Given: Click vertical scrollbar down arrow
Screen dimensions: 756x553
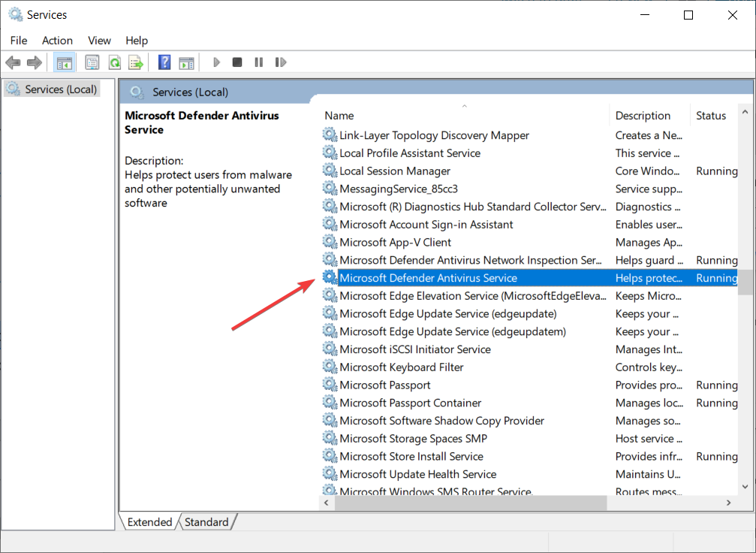Looking at the screenshot, I should click(x=745, y=486).
